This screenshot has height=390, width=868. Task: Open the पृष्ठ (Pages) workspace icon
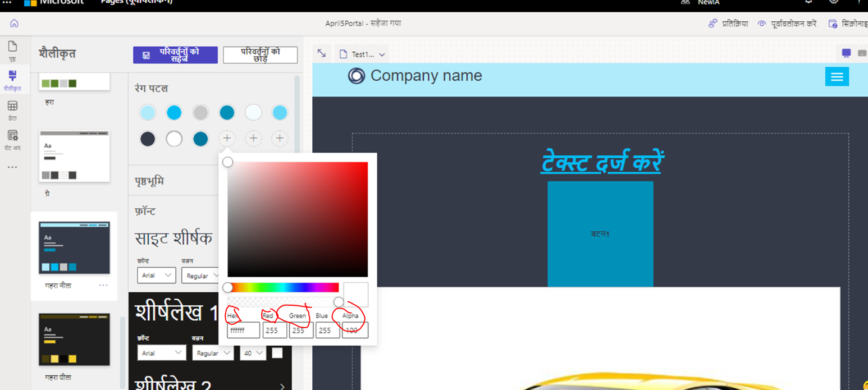(x=12, y=47)
